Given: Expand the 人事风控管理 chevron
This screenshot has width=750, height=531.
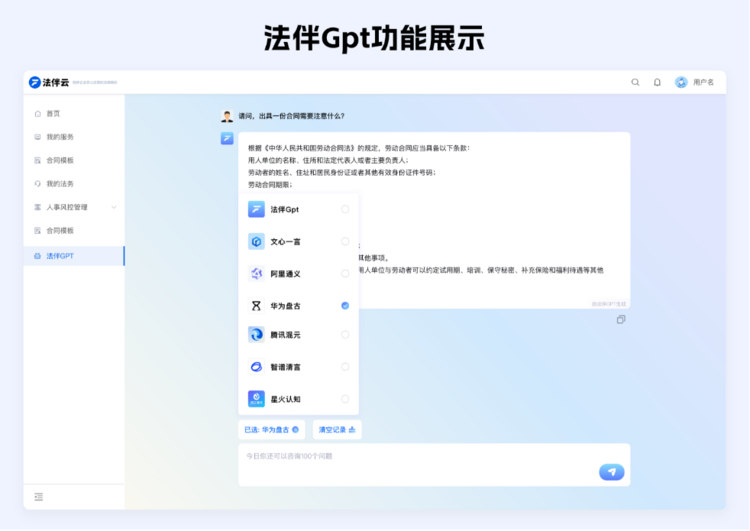Looking at the screenshot, I should 114,207.
